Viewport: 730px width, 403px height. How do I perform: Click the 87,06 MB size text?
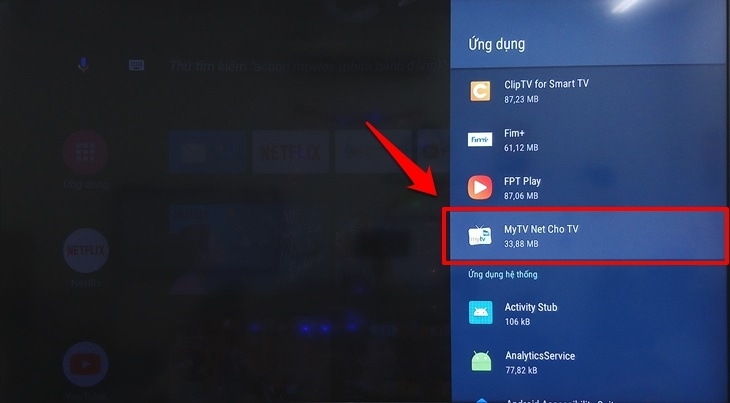[x=521, y=196]
